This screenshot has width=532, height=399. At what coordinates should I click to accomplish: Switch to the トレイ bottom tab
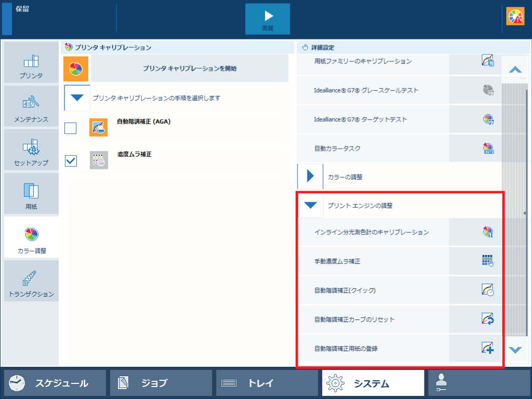[x=267, y=383]
